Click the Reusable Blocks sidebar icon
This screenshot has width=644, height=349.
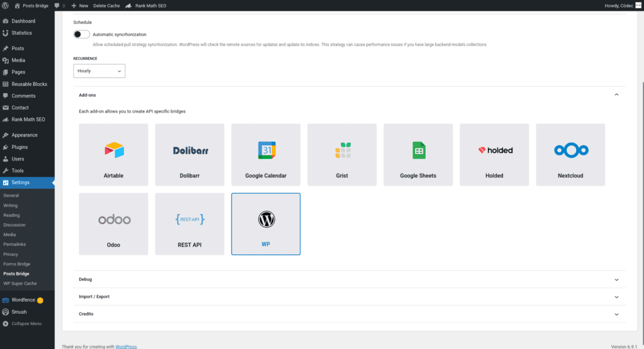5,84
